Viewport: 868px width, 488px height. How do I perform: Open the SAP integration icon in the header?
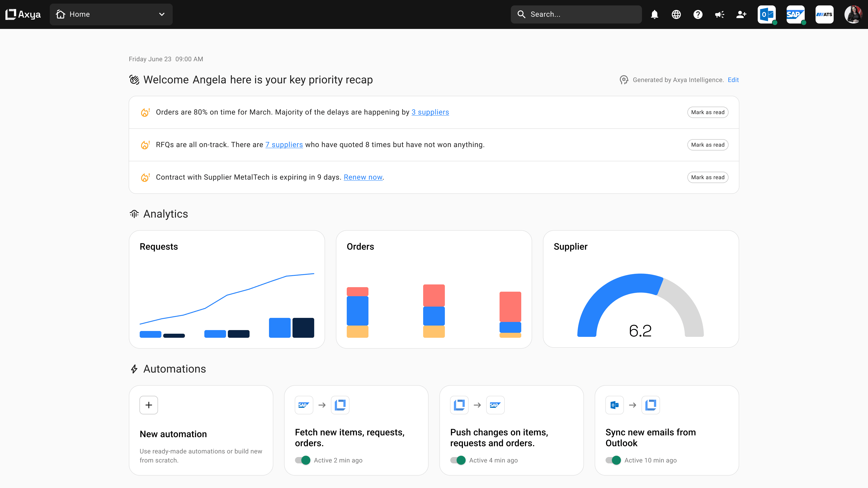pyautogui.click(x=795, y=14)
